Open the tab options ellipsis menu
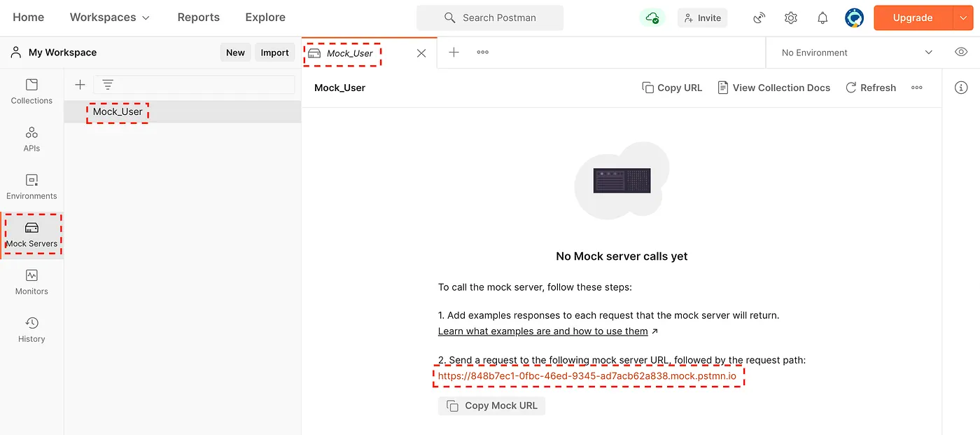980x435 pixels. (x=483, y=52)
